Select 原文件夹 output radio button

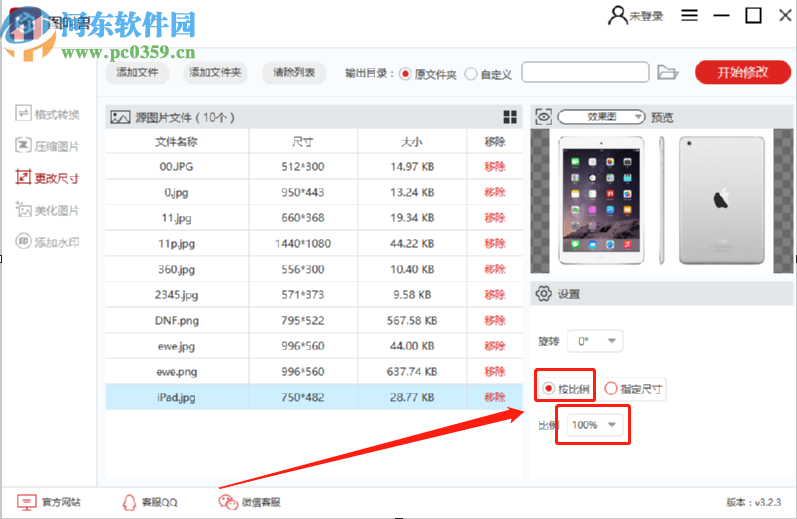pos(405,74)
